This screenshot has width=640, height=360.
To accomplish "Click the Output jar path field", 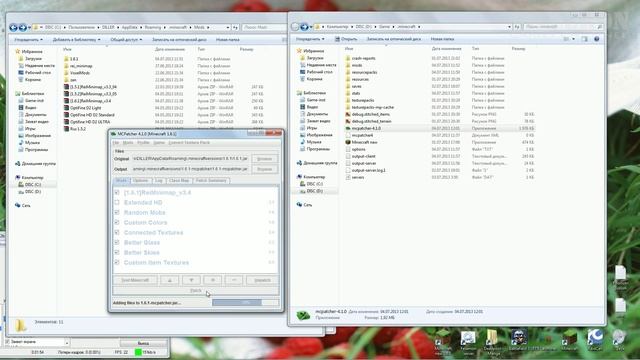I will click(x=190, y=169).
